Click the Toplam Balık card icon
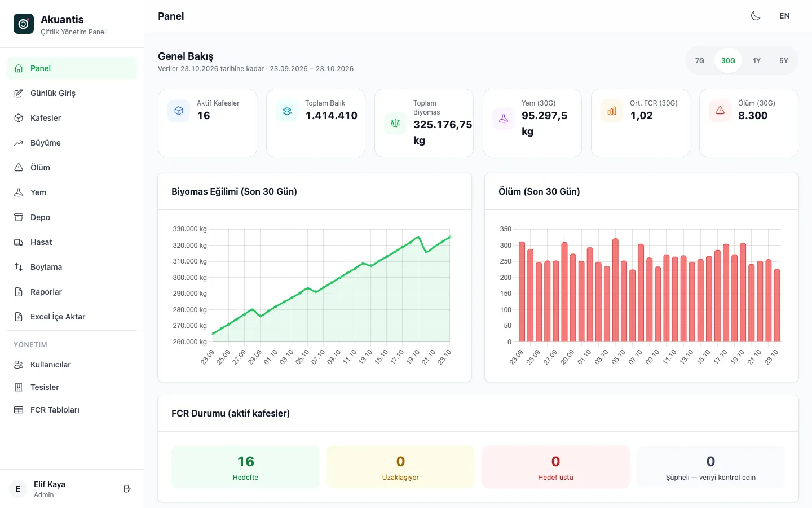812x508 pixels. click(x=287, y=111)
